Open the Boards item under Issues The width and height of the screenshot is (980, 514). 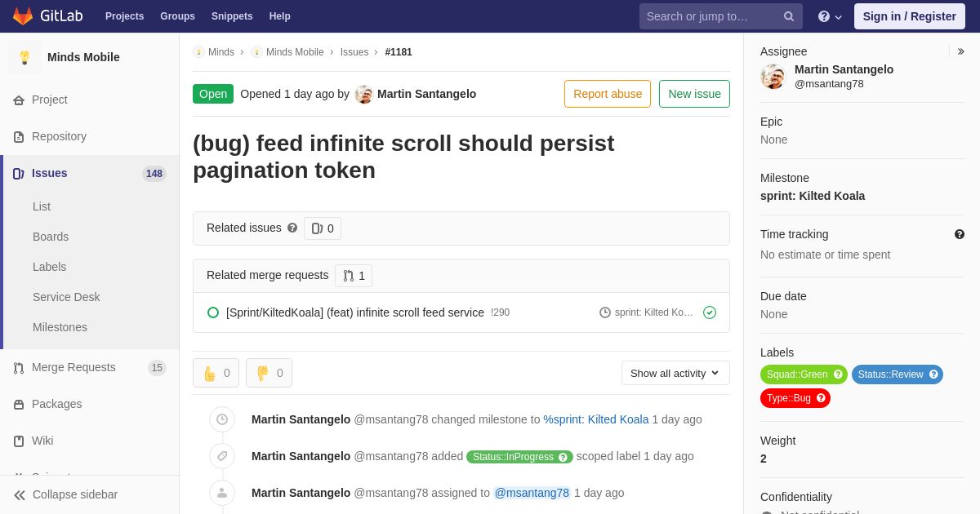click(x=51, y=237)
